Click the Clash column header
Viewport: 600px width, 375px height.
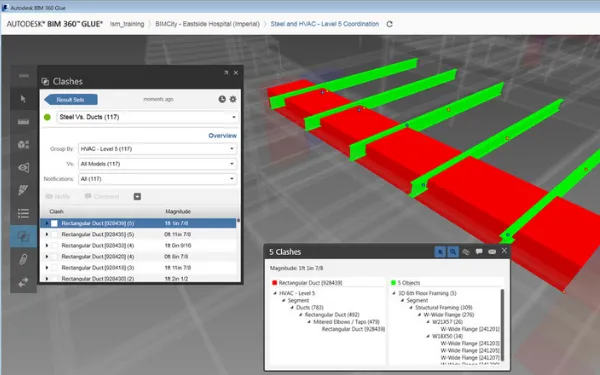click(56, 211)
